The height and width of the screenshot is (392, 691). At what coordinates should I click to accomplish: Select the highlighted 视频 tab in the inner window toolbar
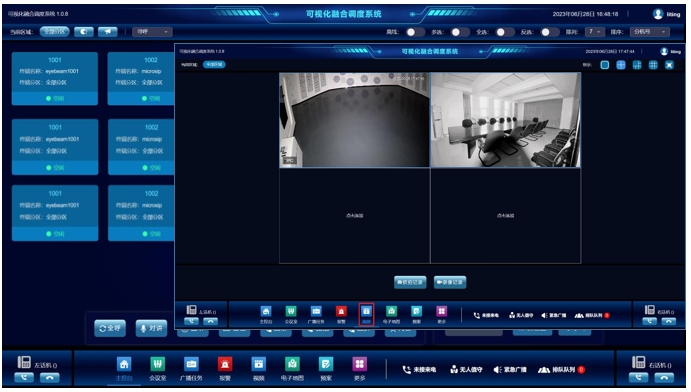point(366,314)
